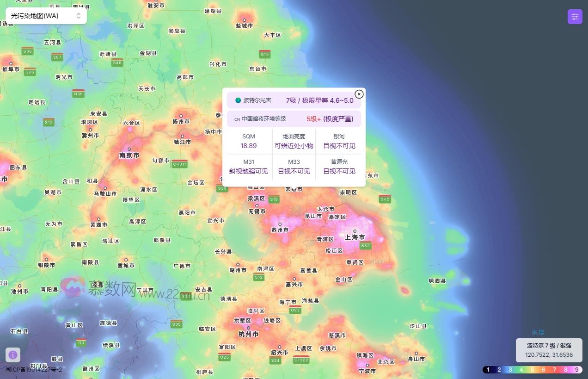Open the 光污染地图(WA) map selector

click(x=45, y=15)
